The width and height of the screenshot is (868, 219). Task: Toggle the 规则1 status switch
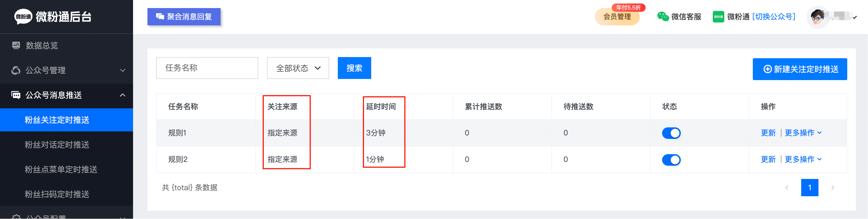(x=671, y=133)
